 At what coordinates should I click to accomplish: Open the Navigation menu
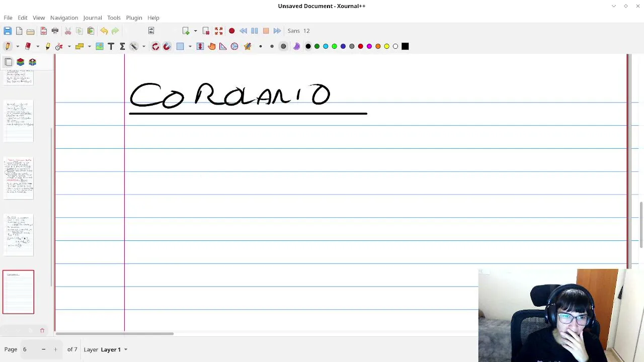(x=64, y=18)
